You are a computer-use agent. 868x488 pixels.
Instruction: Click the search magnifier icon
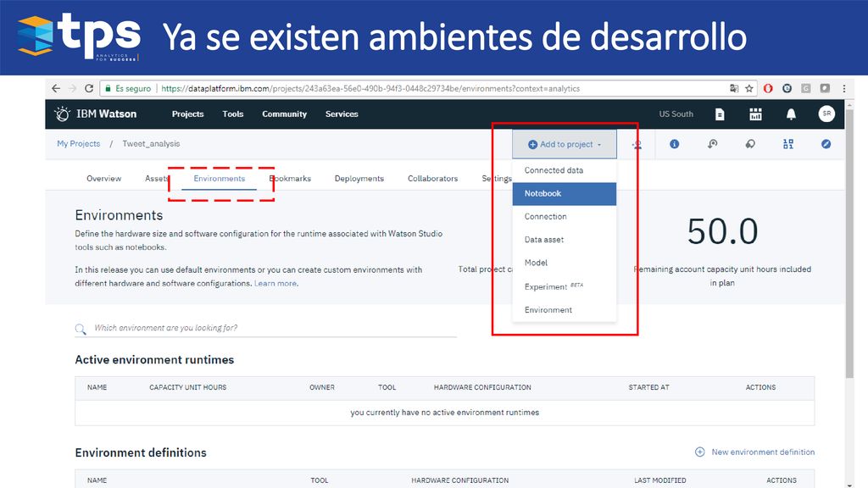tap(81, 330)
